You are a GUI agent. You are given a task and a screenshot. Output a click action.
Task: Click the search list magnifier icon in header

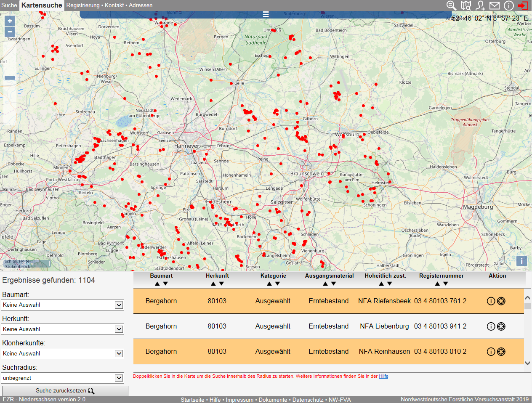(x=451, y=5)
